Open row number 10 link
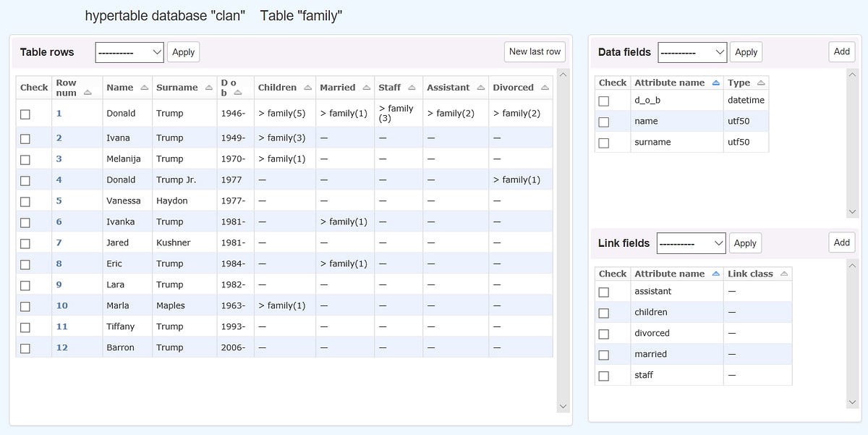This screenshot has height=435, width=868. pyautogui.click(x=62, y=306)
